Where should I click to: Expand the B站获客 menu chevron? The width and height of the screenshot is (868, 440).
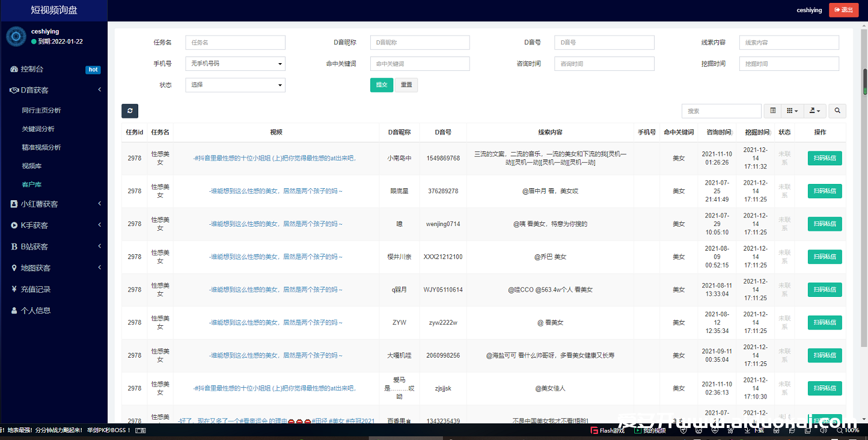pos(99,246)
